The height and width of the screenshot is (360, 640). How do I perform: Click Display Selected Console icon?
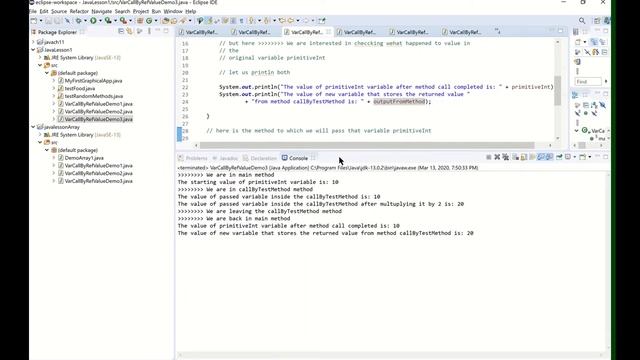tap(568, 157)
